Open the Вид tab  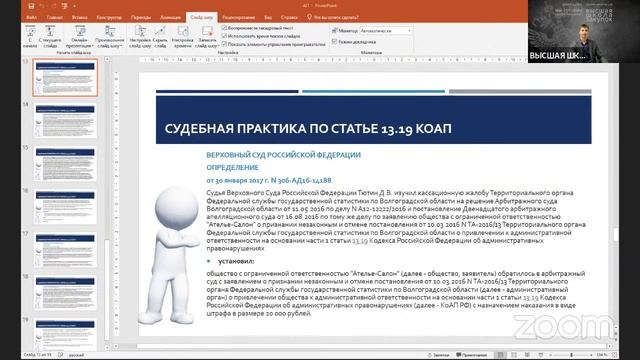[268, 18]
